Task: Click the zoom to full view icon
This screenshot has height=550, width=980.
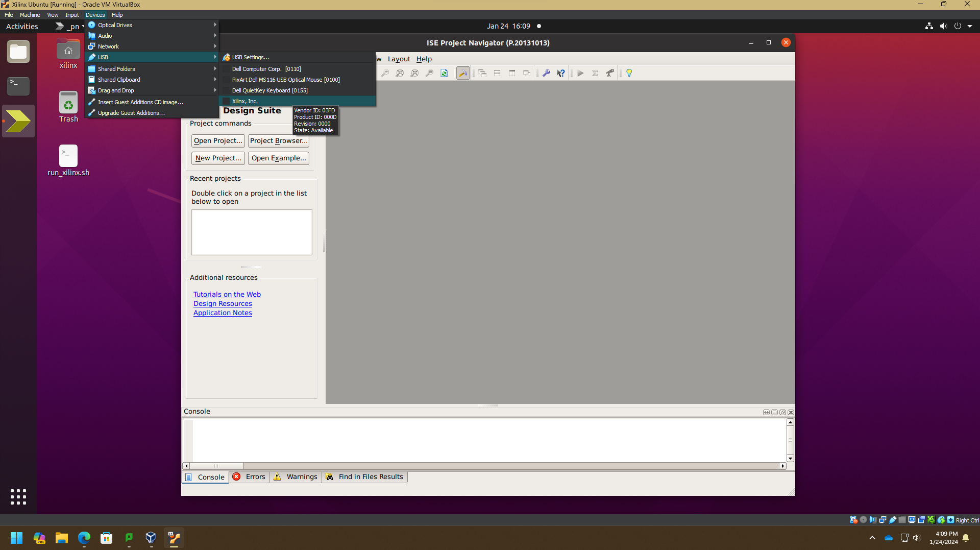Action: (x=400, y=73)
